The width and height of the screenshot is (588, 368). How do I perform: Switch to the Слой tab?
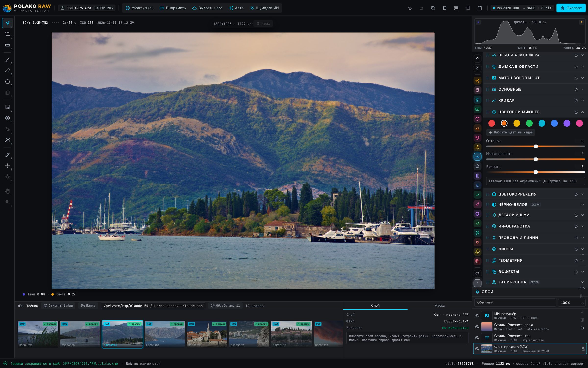[375, 305]
